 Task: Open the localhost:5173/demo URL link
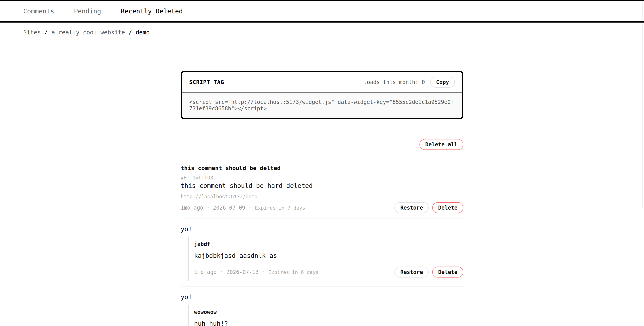(x=219, y=197)
